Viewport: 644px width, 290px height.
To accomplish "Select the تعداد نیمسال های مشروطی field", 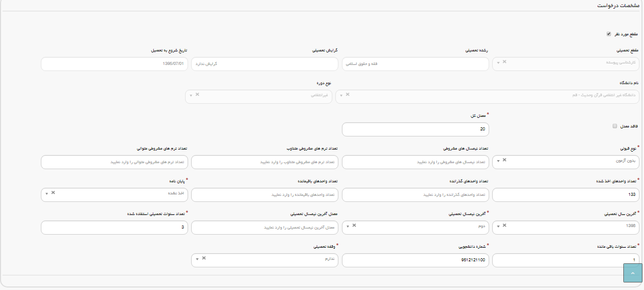I will (x=415, y=162).
